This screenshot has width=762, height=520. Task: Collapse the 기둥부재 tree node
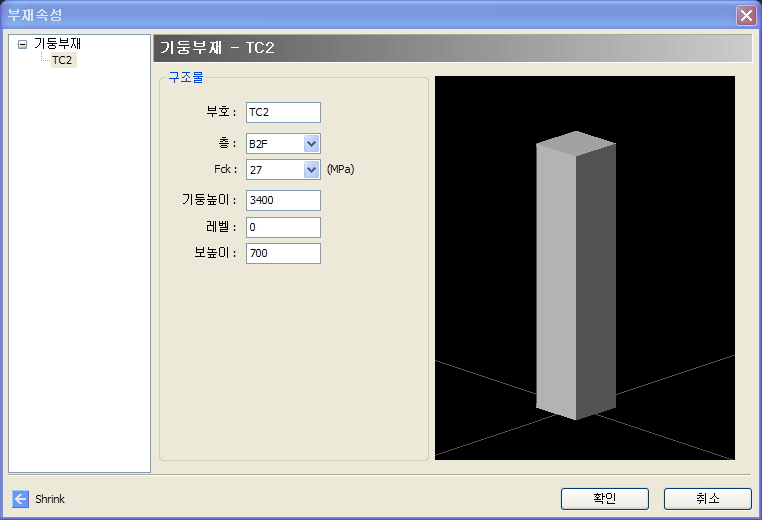pyautogui.click(x=22, y=45)
